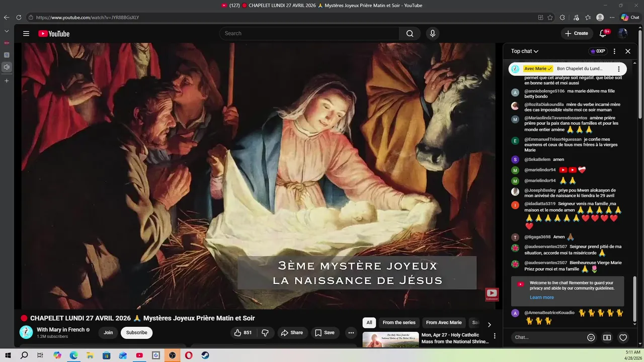The image size is (644, 362).
Task: Share the video
Action: tap(292, 333)
